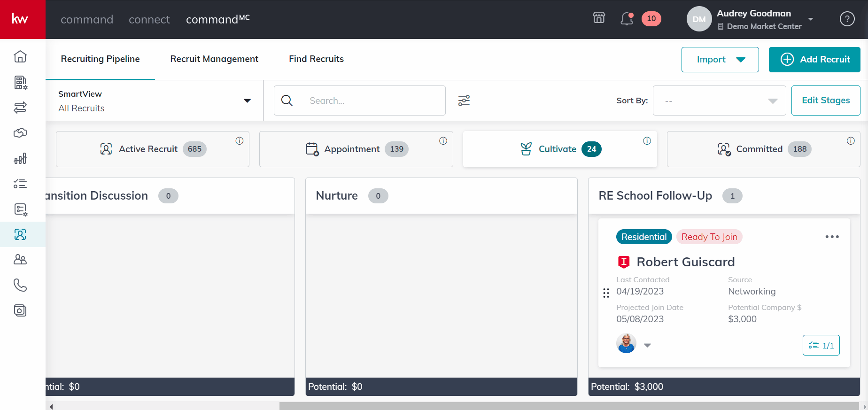Click the Potential: $3,000 column footer

[724, 387]
